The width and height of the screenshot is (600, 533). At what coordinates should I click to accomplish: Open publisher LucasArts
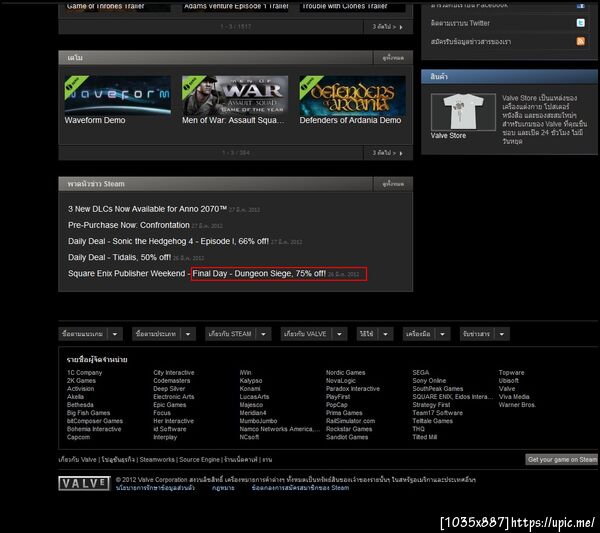tap(254, 397)
